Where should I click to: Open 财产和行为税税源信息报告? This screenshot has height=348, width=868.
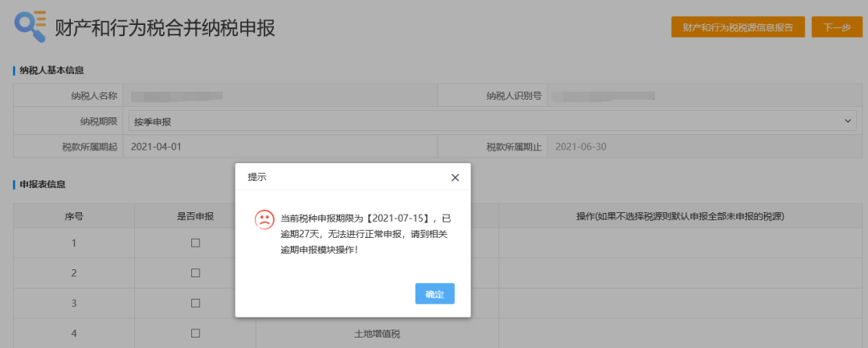738,27
